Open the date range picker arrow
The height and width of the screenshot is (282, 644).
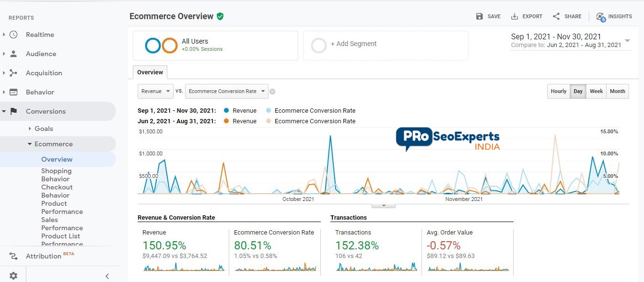627,41
